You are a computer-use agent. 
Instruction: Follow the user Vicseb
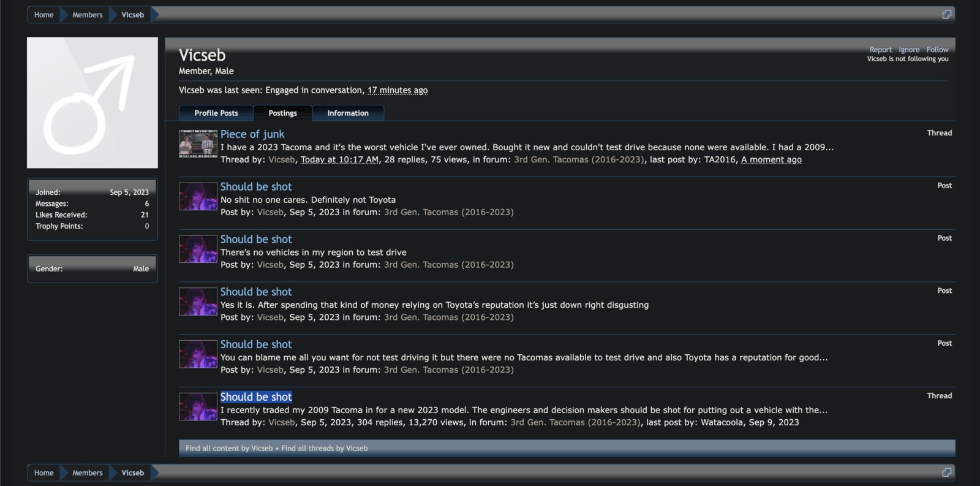[x=937, y=50]
